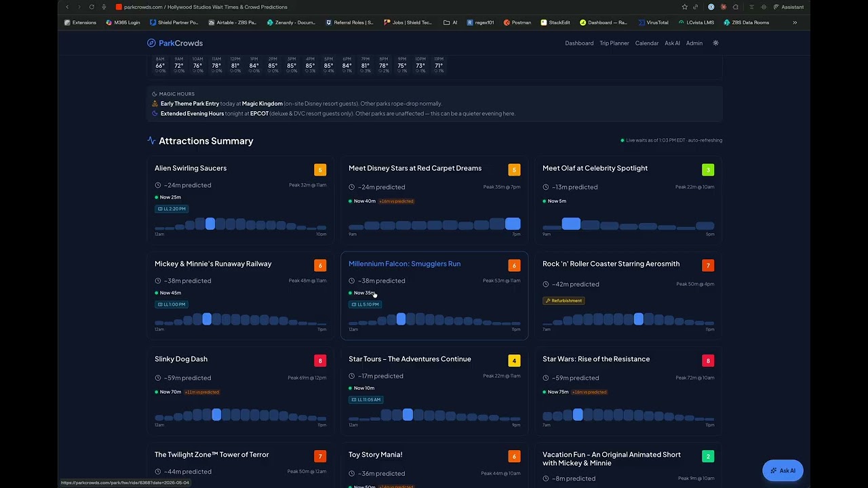The image size is (868, 488).
Task: Reload the page with the refresh icon
Action: click(92, 7)
